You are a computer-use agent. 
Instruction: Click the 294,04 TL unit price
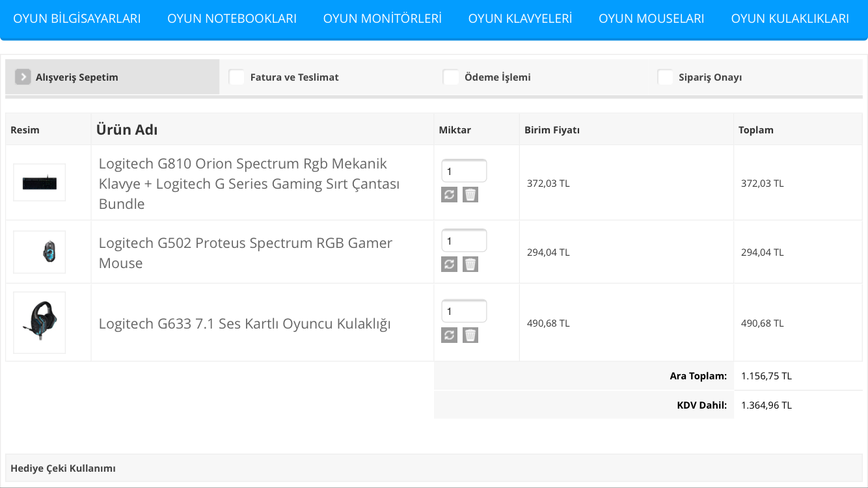coord(548,252)
